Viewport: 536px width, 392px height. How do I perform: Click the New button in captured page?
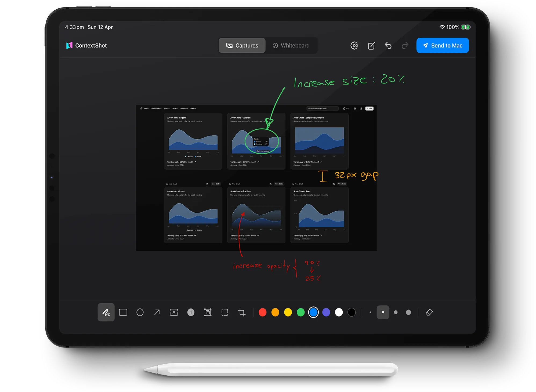tap(370, 108)
